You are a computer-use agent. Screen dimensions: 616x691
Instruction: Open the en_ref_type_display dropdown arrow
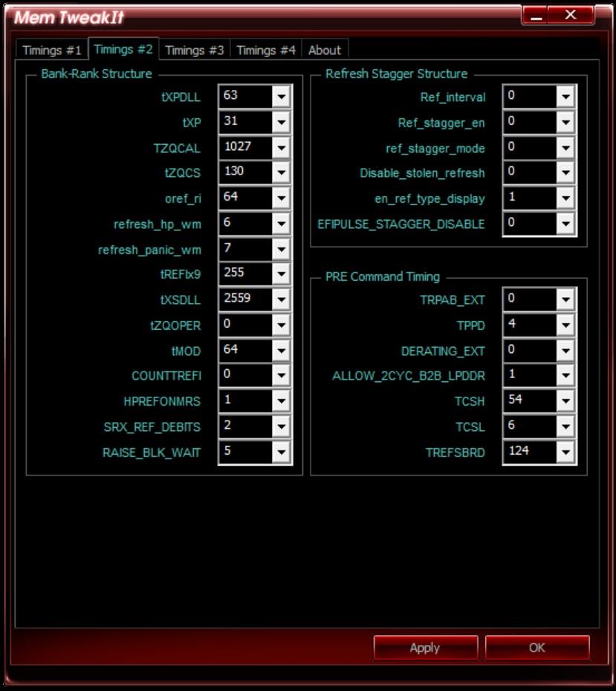(565, 198)
